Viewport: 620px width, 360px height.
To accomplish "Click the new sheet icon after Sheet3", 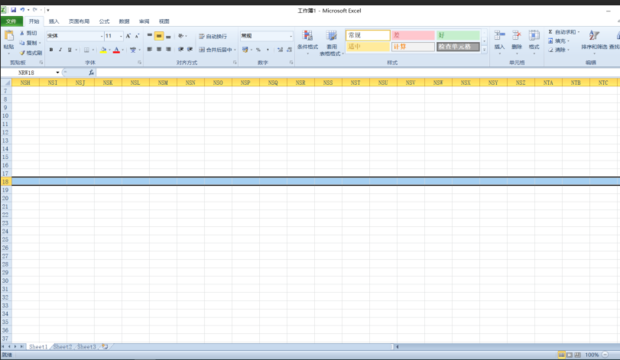I will click(x=105, y=347).
